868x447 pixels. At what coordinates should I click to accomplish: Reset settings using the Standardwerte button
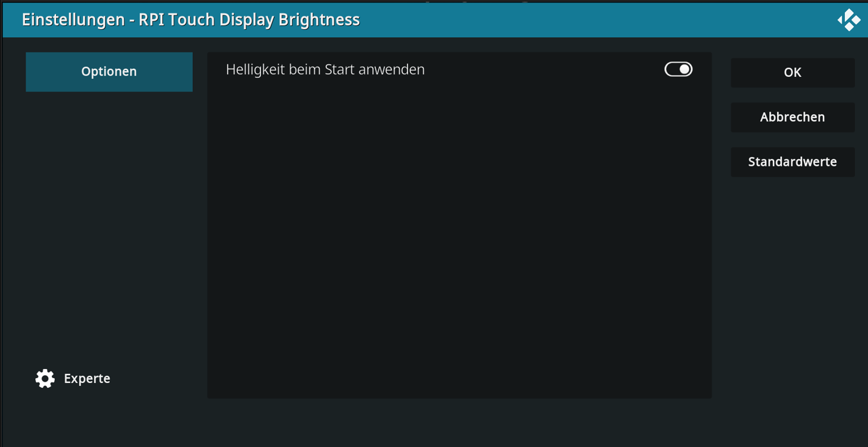click(792, 162)
